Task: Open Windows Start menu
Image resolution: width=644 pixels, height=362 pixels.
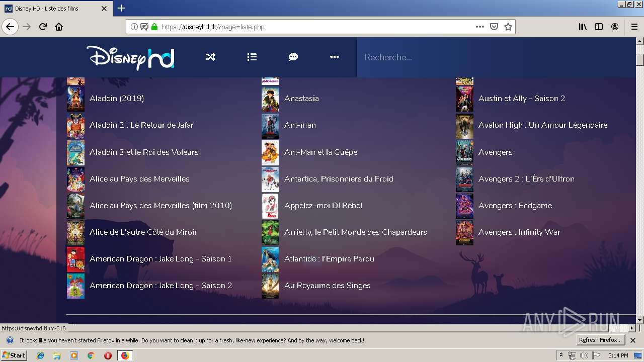Action: [14, 355]
